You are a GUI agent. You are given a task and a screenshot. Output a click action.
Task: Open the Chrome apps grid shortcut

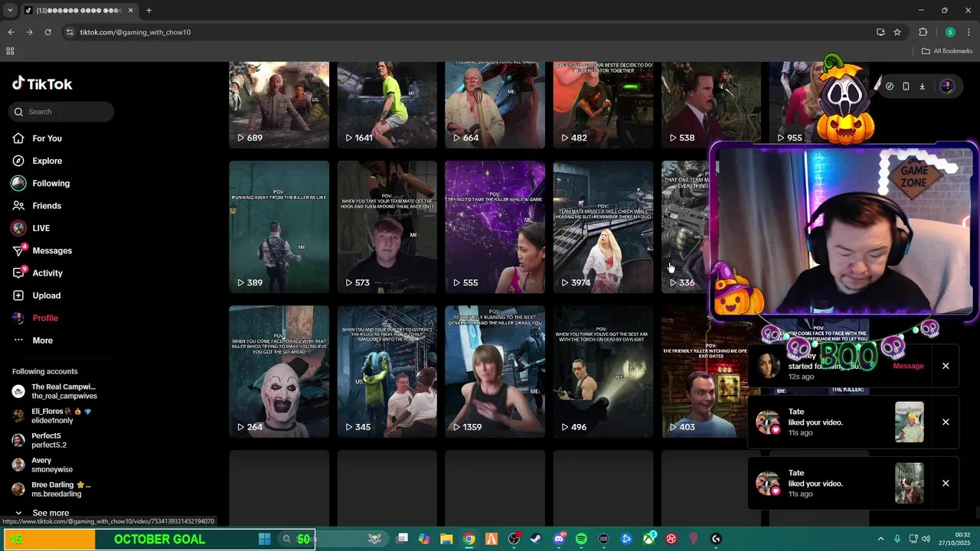[10, 51]
